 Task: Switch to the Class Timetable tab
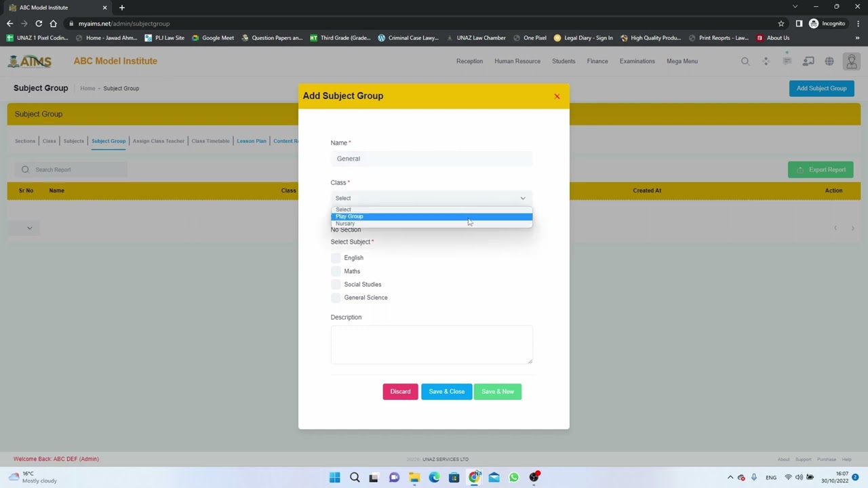[x=210, y=141]
